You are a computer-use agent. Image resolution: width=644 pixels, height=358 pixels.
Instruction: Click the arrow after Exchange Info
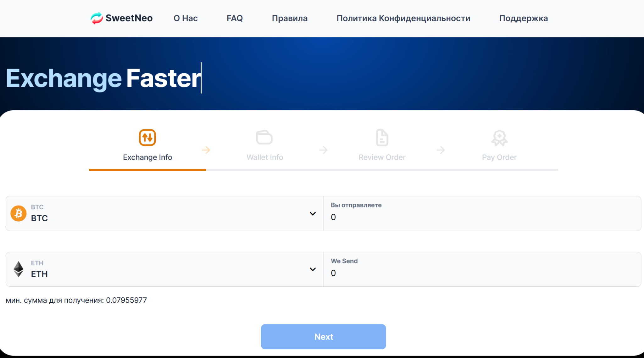pyautogui.click(x=206, y=150)
